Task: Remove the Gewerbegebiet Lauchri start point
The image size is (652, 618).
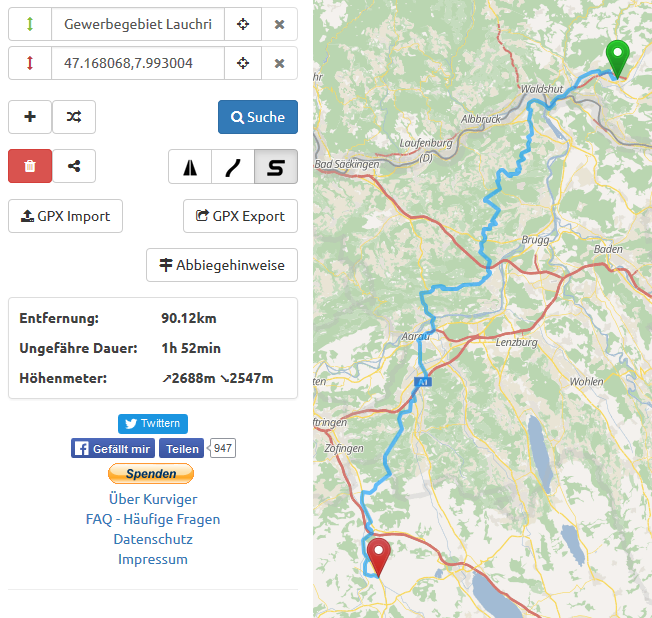Action: tap(279, 24)
